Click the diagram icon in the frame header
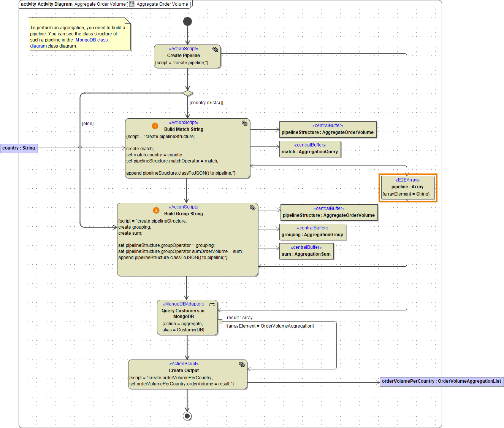This screenshot has width=504, height=428. [x=132, y=4]
